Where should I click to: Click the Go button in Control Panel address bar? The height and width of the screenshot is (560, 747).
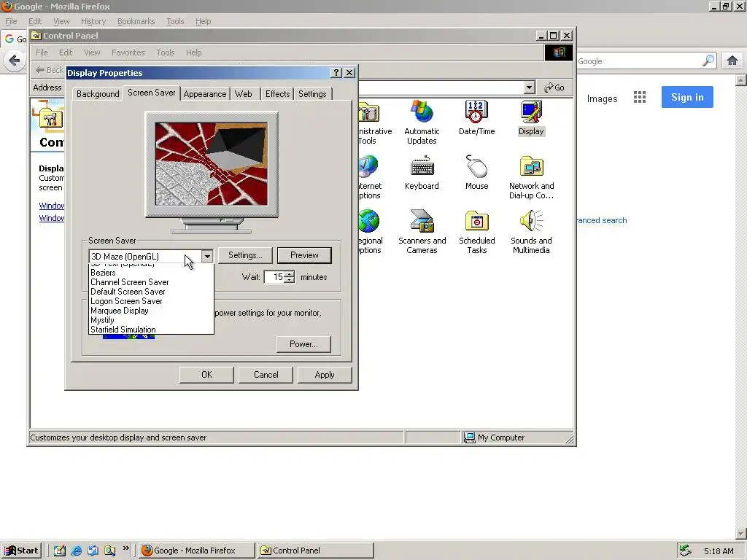click(554, 87)
